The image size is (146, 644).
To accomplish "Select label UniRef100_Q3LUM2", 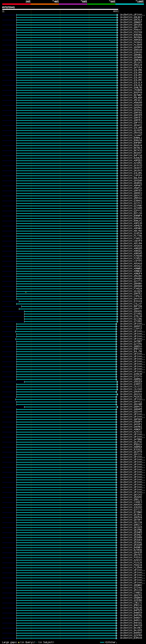I will tap(131, 77).
